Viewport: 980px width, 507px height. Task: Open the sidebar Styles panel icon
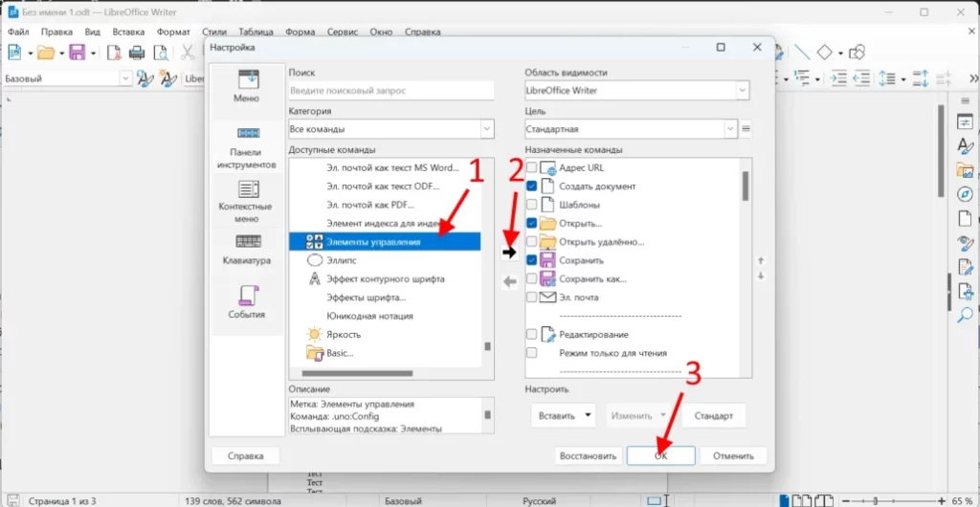click(x=966, y=145)
